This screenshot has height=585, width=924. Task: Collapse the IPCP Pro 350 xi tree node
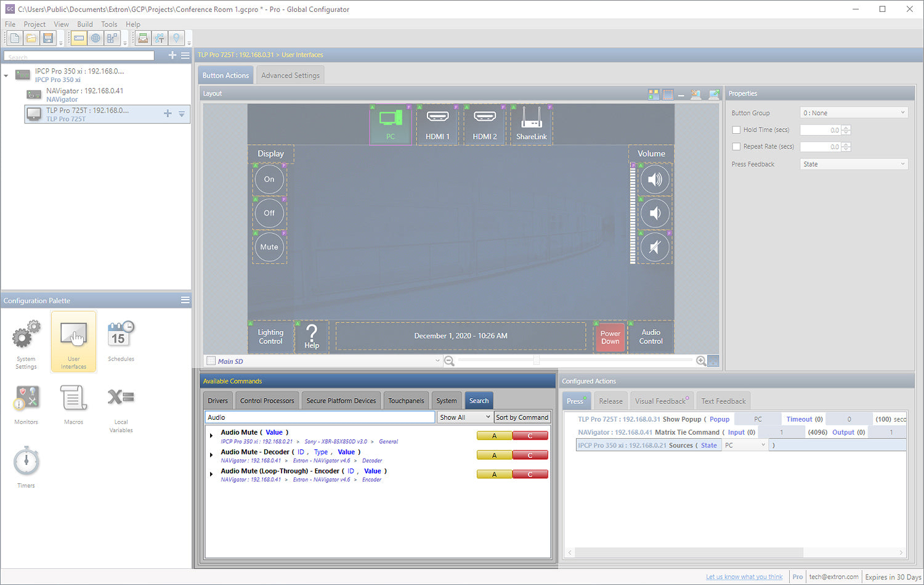[x=6, y=75]
